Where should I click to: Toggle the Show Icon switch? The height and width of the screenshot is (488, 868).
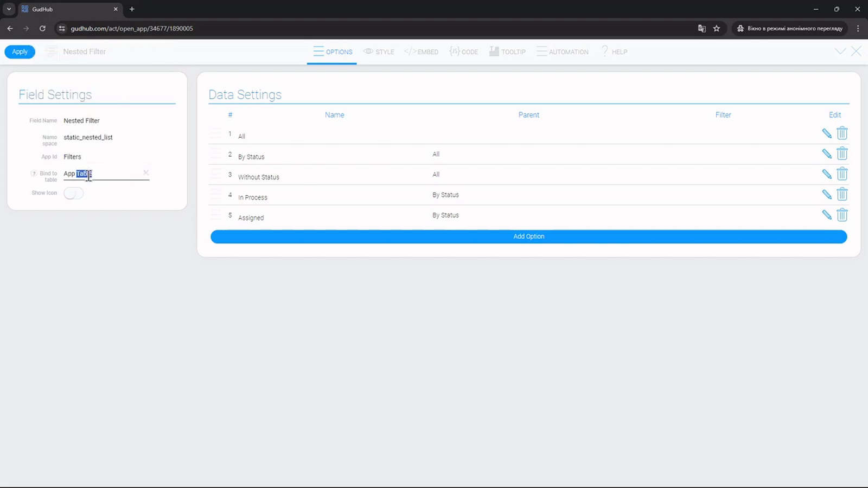click(73, 193)
